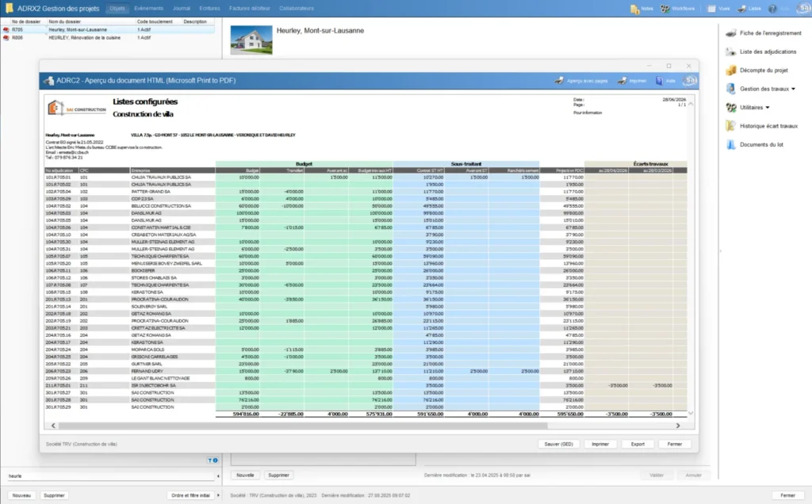Click the Imprimer button at preview bottom
The height and width of the screenshot is (504, 812).
click(x=600, y=444)
